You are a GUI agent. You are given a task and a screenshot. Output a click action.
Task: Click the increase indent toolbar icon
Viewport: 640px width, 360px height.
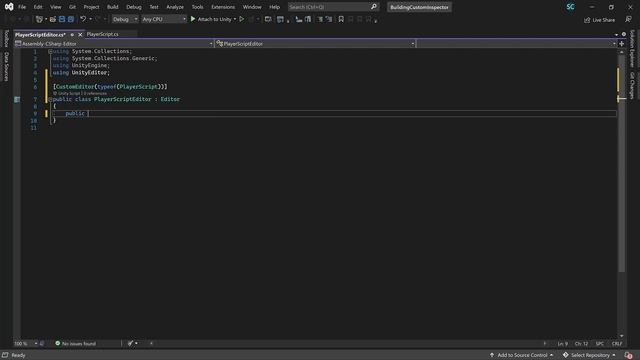pos(308,19)
